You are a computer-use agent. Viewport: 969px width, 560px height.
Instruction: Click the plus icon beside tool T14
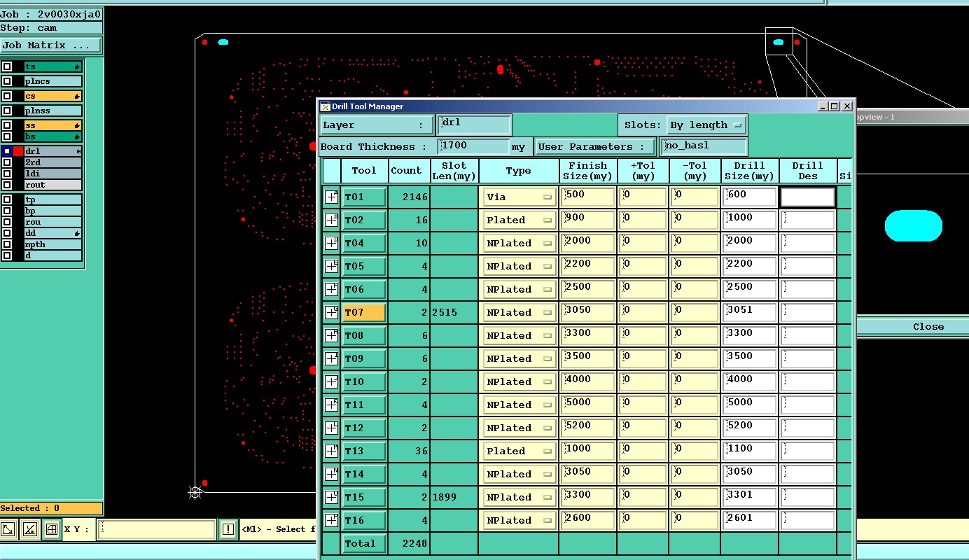click(x=331, y=474)
